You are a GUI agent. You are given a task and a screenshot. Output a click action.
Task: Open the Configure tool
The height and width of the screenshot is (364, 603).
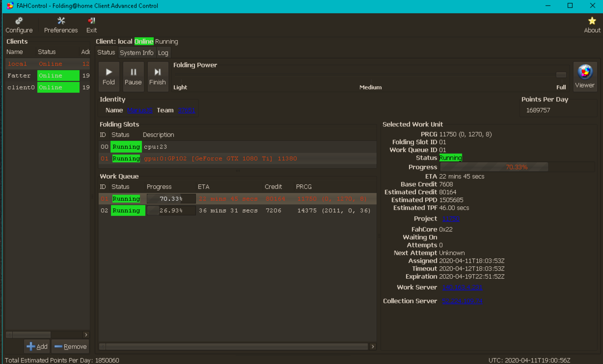(19, 25)
